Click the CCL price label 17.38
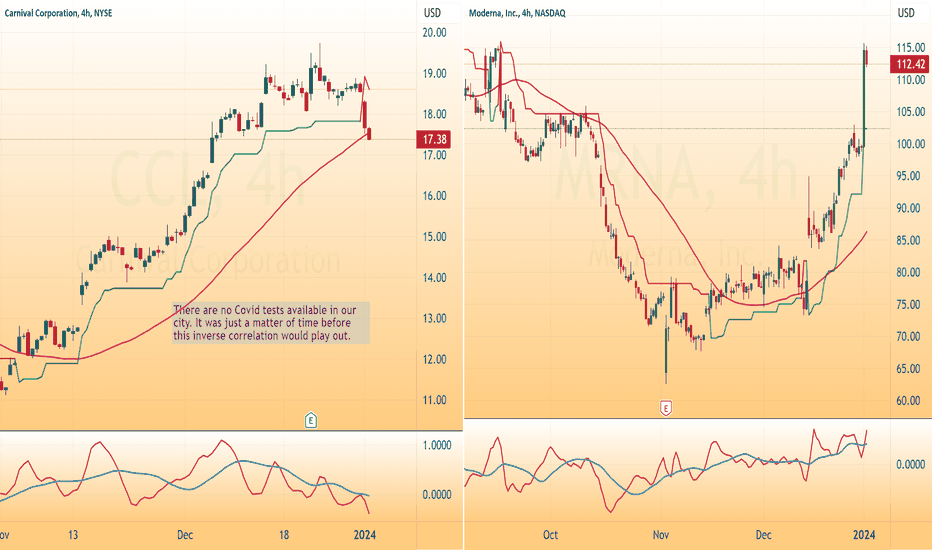 click(x=434, y=140)
